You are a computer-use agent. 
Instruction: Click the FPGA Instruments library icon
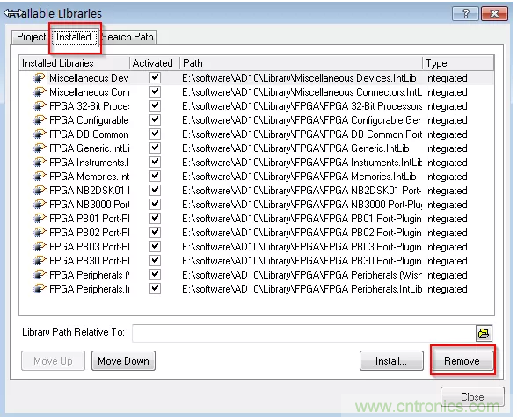click(x=40, y=163)
